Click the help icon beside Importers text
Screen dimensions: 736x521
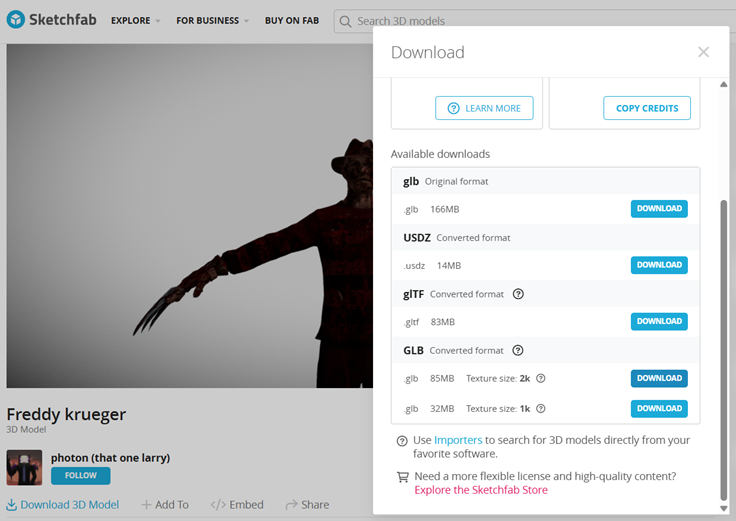[x=402, y=441]
